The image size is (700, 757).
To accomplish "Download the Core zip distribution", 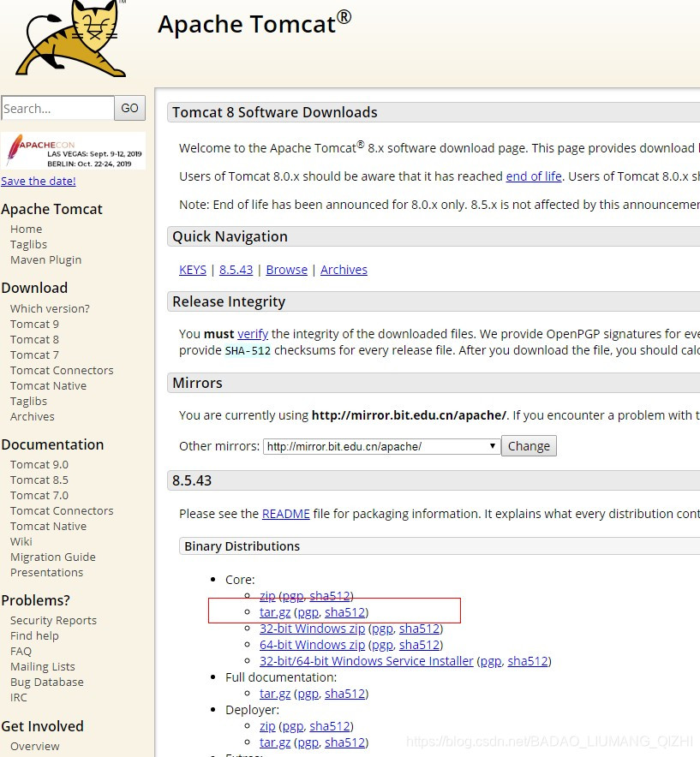I will [266, 595].
